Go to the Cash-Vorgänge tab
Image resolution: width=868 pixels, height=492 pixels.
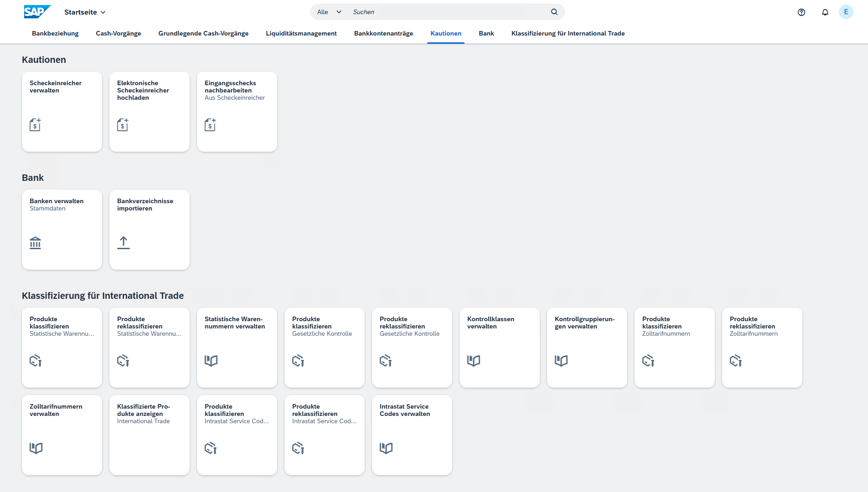click(118, 33)
